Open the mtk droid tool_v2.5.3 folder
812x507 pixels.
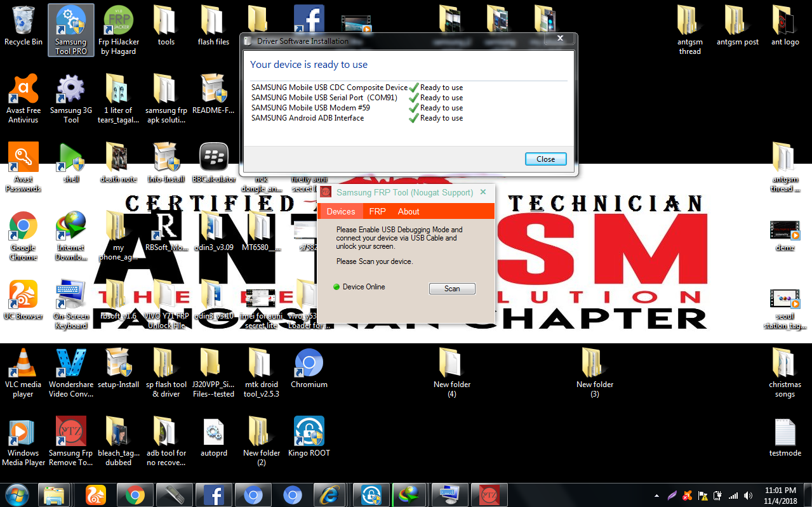pyautogui.click(x=262, y=373)
